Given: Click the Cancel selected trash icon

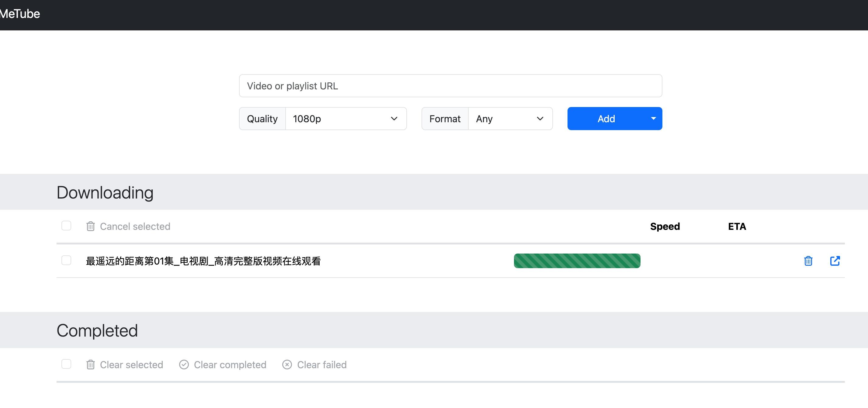Looking at the screenshot, I should (x=90, y=226).
